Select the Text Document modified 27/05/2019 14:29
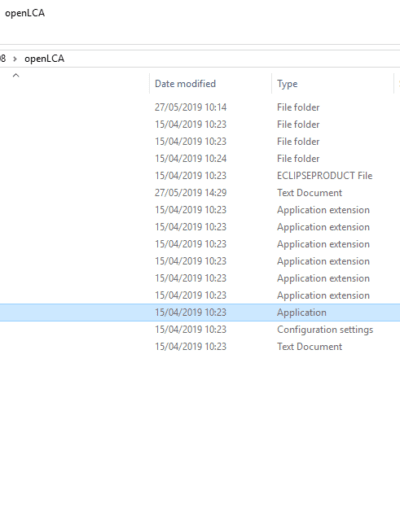This screenshot has width=400, height=516. [200, 193]
